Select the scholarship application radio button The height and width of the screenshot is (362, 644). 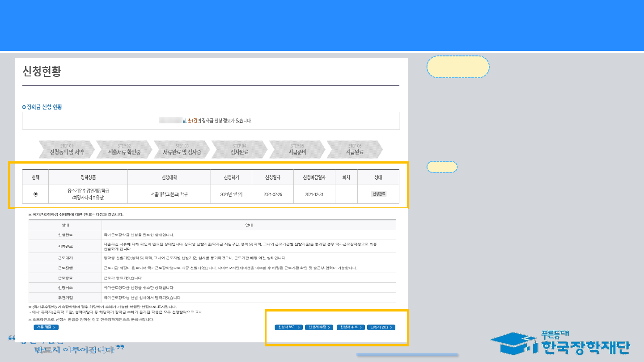pyautogui.click(x=35, y=194)
